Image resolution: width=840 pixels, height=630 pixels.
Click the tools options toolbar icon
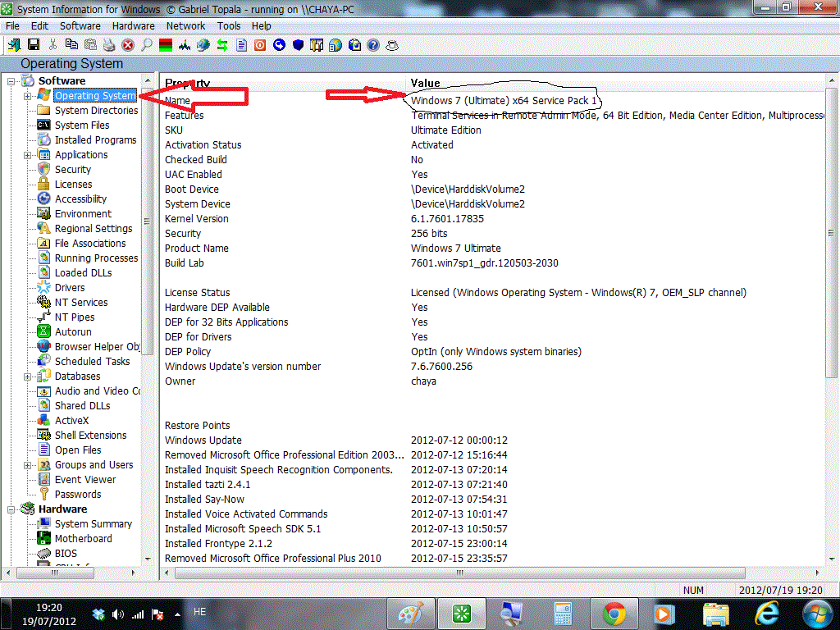pyautogui.click(x=317, y=45)
